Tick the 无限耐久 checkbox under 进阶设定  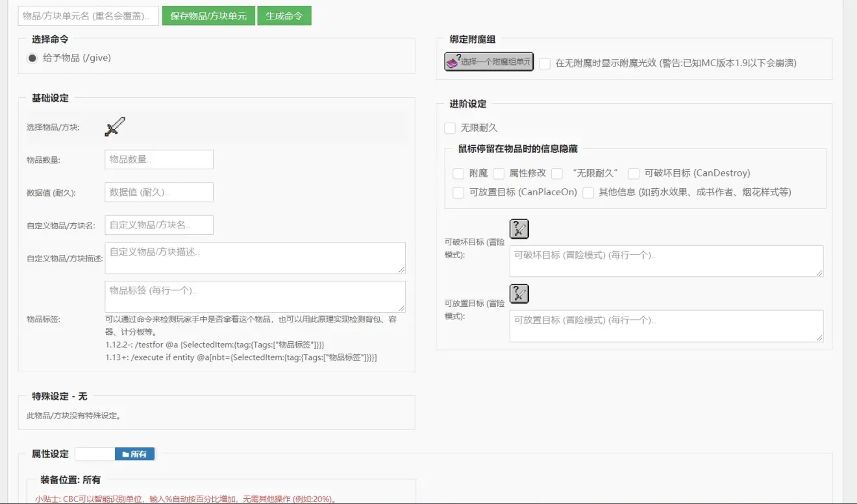click(x=450, y=128)
